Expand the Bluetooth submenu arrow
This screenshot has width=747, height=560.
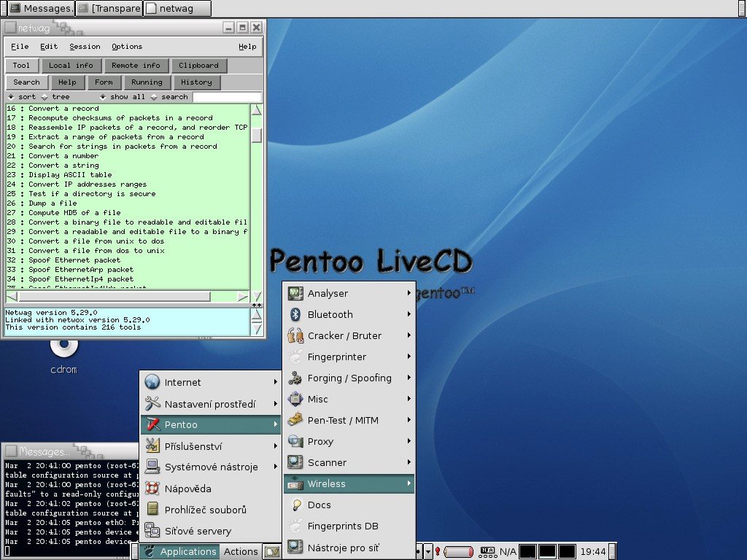[409, 314]
